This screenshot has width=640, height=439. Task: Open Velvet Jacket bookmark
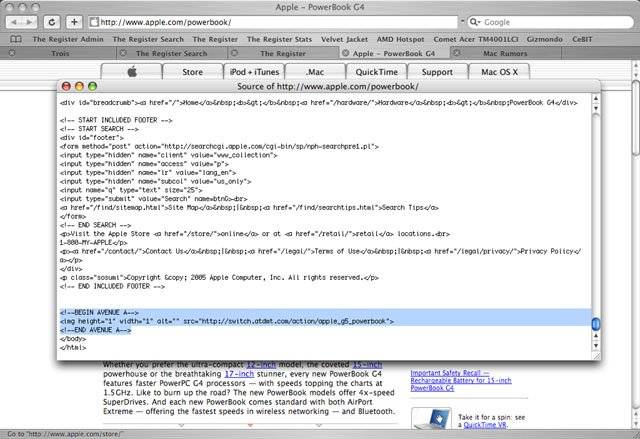(x=344, y=39)
